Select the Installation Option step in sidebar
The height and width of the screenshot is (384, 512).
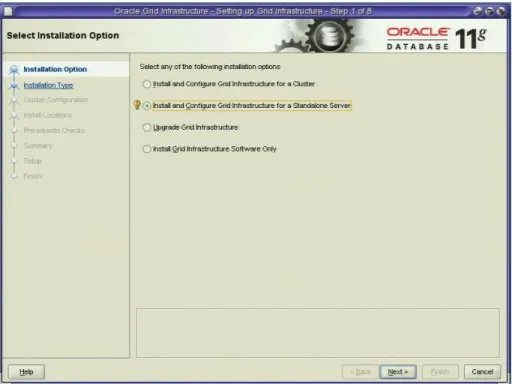[55, 69]
